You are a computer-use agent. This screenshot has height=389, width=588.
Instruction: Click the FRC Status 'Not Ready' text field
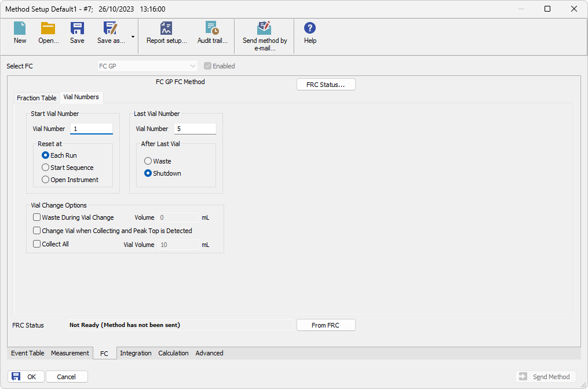pos(181,325)
